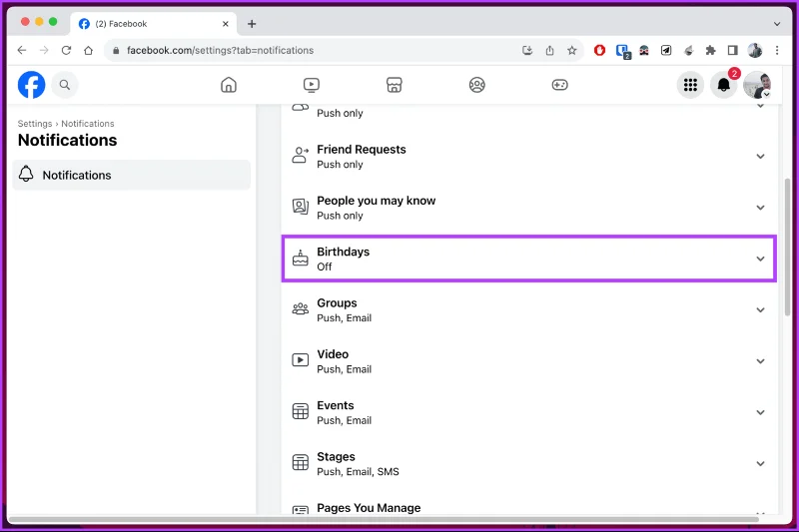Screen dimensions: 799x532
Task: Open the Extensions puzzle icon
Action: pos(710,50)
